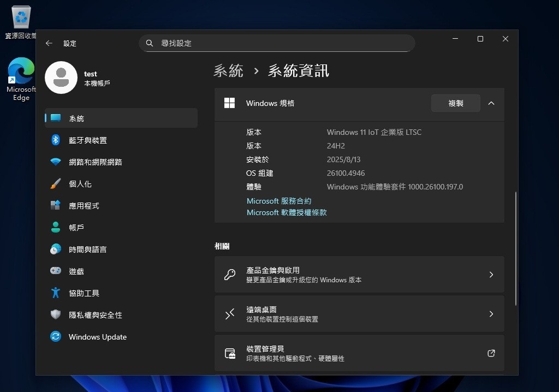Click the remote desktop arrows icon
This screenshot has width=559, height=392.
pos(230,314)
